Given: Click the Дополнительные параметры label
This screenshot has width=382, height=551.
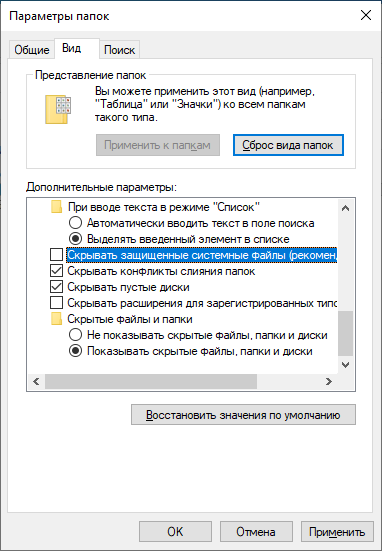Looking at the screenshot, I should [101, 187].
